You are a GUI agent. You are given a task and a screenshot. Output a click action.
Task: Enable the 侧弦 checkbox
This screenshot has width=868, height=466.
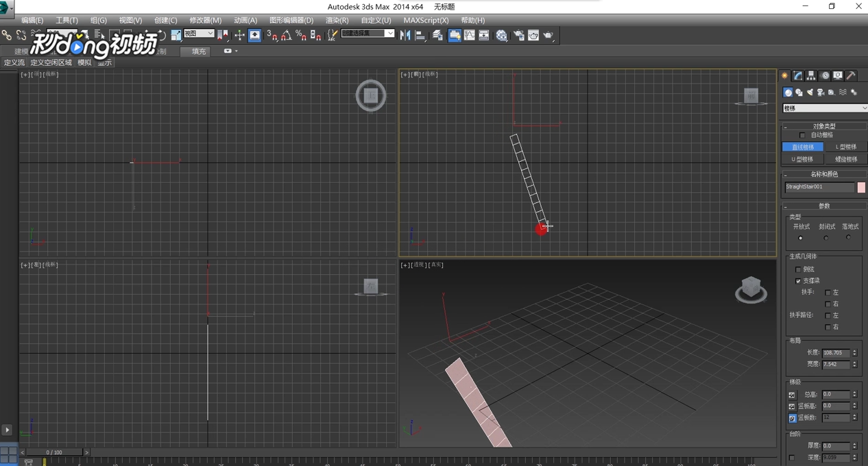pos(798,269)
